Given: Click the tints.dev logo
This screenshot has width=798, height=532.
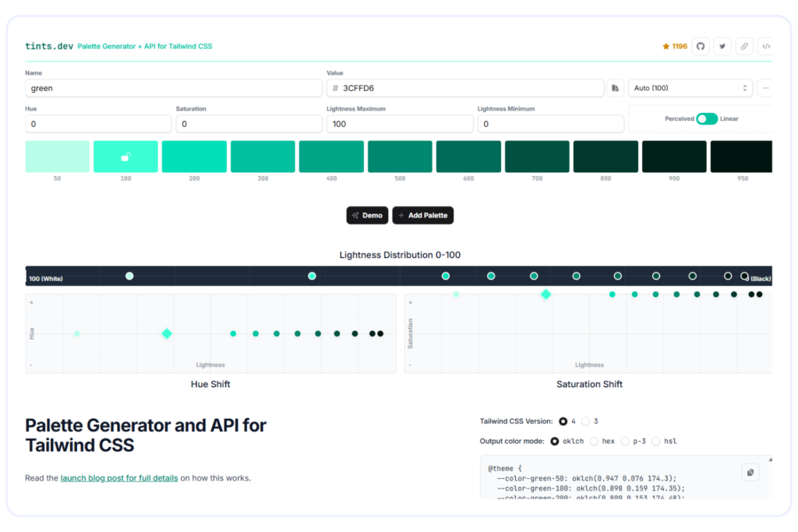Looking at the screenshot, I should coord(49,46).
